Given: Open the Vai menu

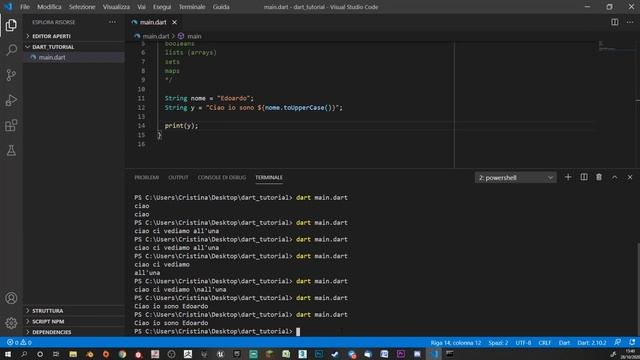Looking at the screenshot, I should [x=141, y=7].
